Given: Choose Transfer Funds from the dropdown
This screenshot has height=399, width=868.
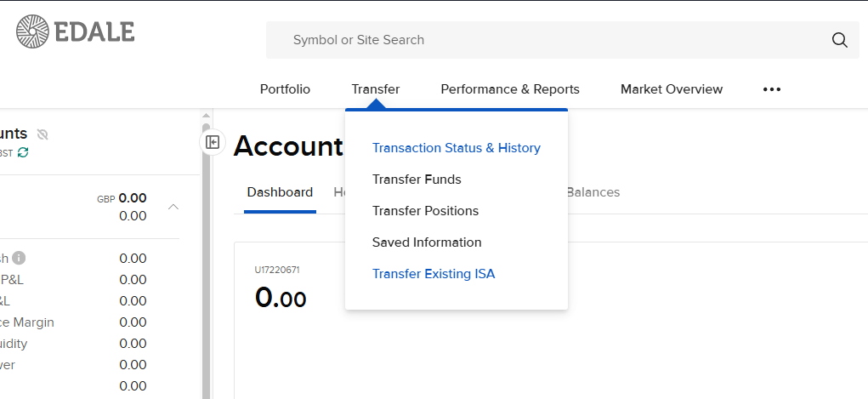Looking at the screenshot, I should click(x=417, y=180).
